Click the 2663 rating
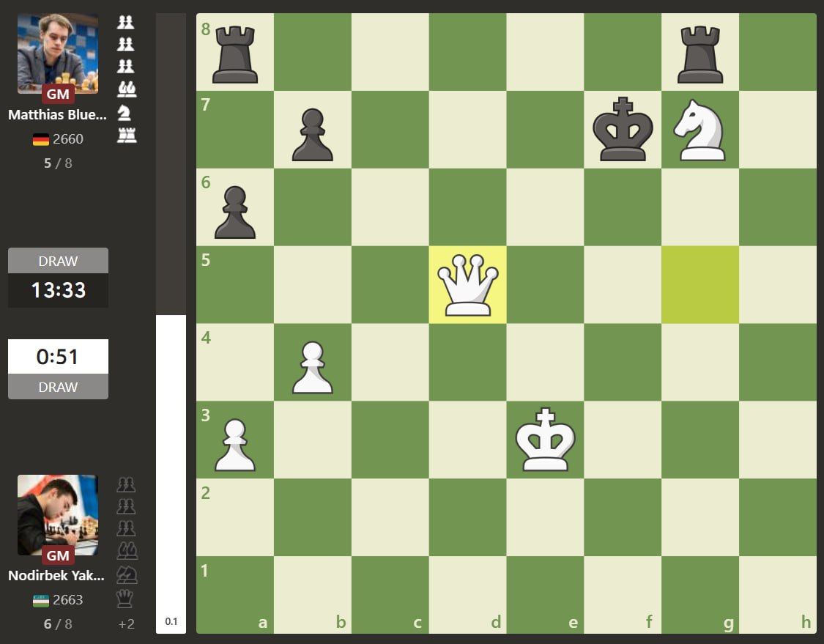824x644 pixels. [x=68, y=600]
